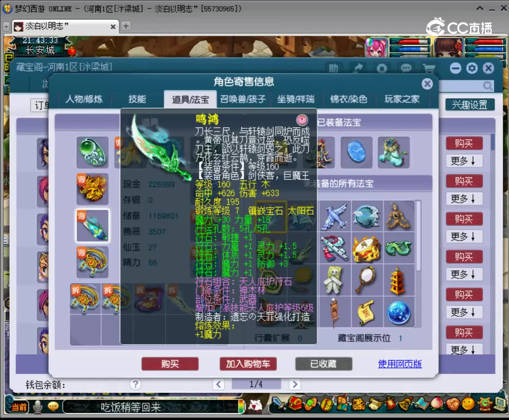The height and width of the screenshot is (420, 509).
Task: Select the hanging banner 法宝 icon
Action: tap(334, 312)
